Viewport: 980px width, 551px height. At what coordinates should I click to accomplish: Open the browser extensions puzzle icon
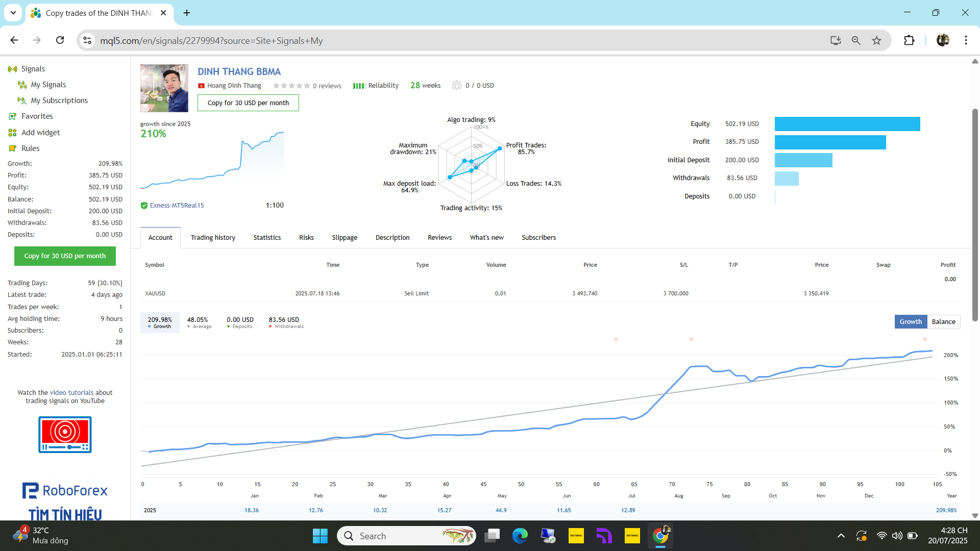coord(909,40)
